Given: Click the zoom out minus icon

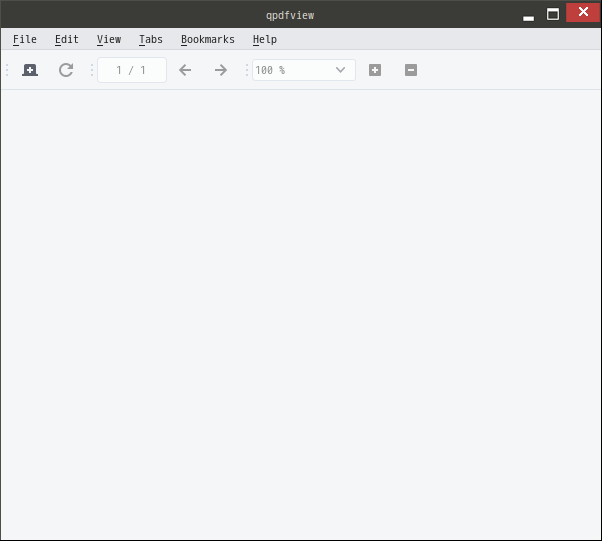Looking at the screenshot, I should coord(411,70).
